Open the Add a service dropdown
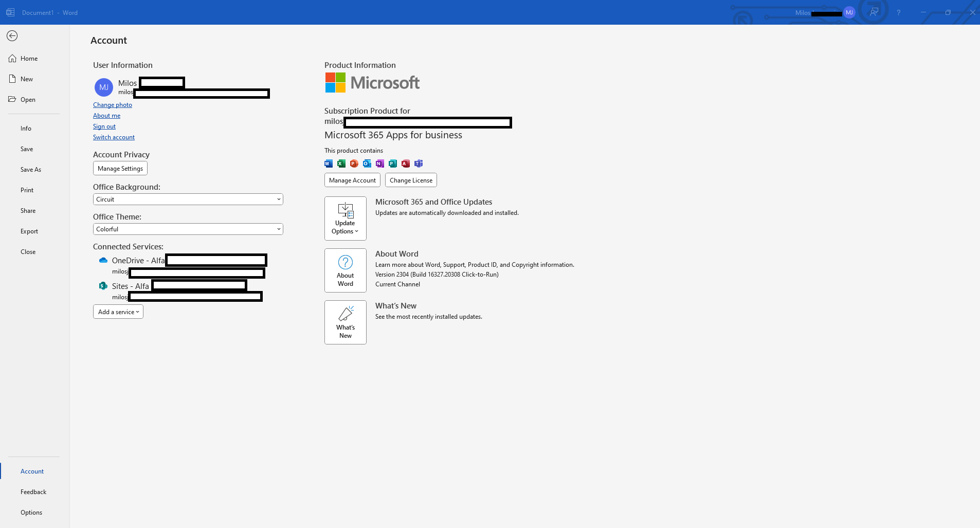 click(118, 312)
